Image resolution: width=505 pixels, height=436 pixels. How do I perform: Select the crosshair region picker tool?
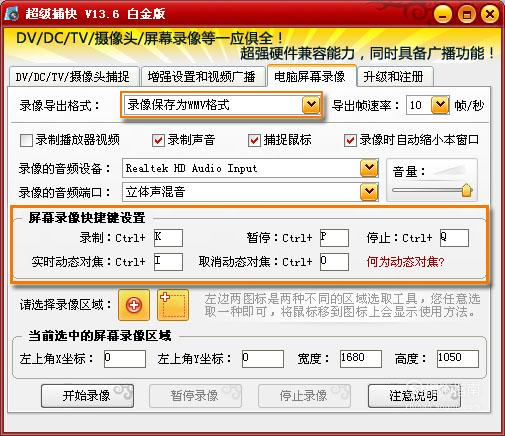pos(134,305)
